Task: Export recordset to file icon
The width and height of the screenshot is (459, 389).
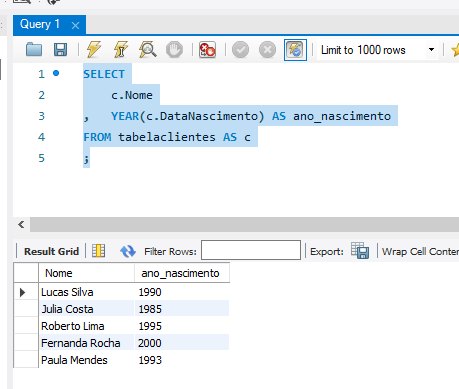Action: [360, 250]
